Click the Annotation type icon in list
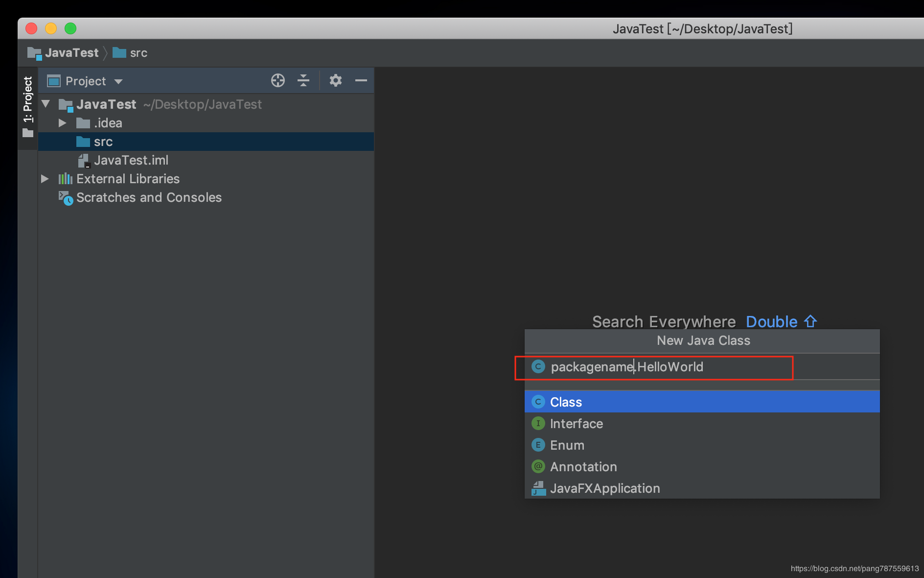Viewport: 924px width, 578px height. point(538,466)
